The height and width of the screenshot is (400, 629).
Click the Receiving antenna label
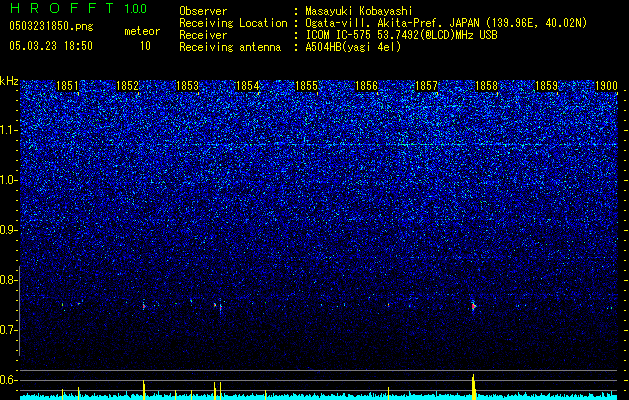(230, 47)
